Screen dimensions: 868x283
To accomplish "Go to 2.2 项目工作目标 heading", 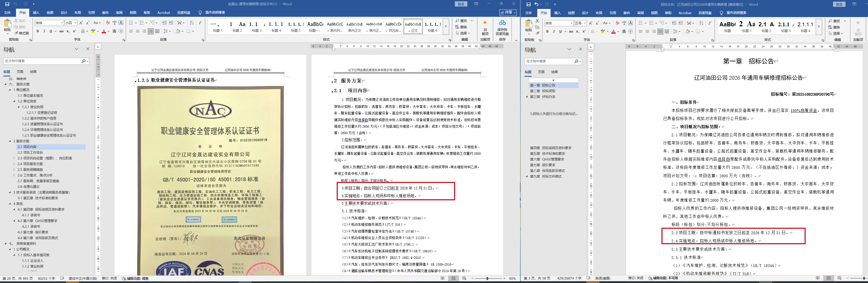I will point(30,153).
